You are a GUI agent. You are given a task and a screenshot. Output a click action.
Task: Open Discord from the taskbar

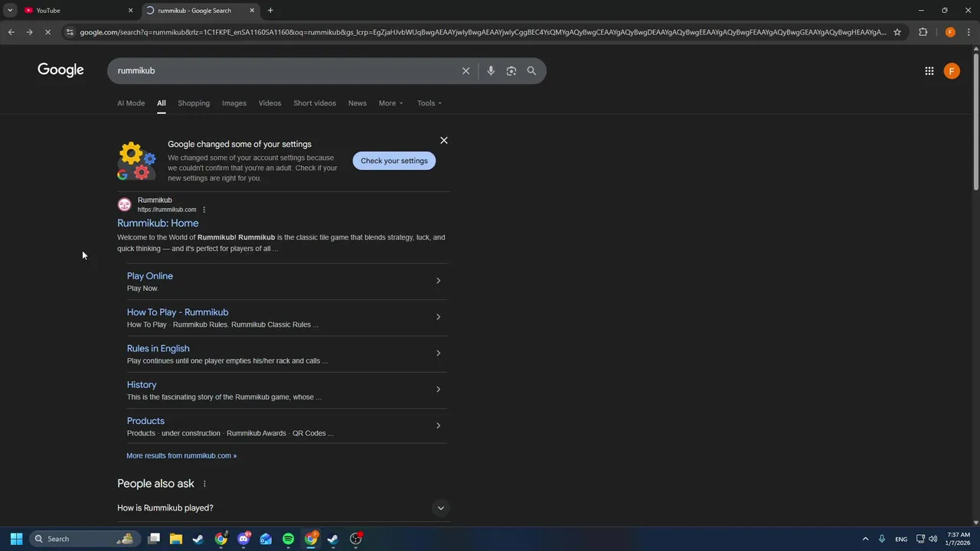243,539
